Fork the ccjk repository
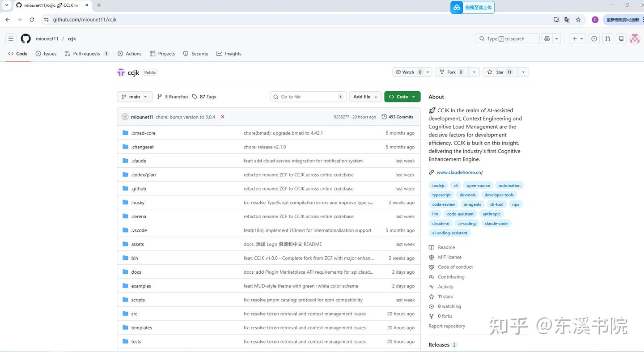The height and width of the screenshot is (352, 644). click(x=452, y=72)
